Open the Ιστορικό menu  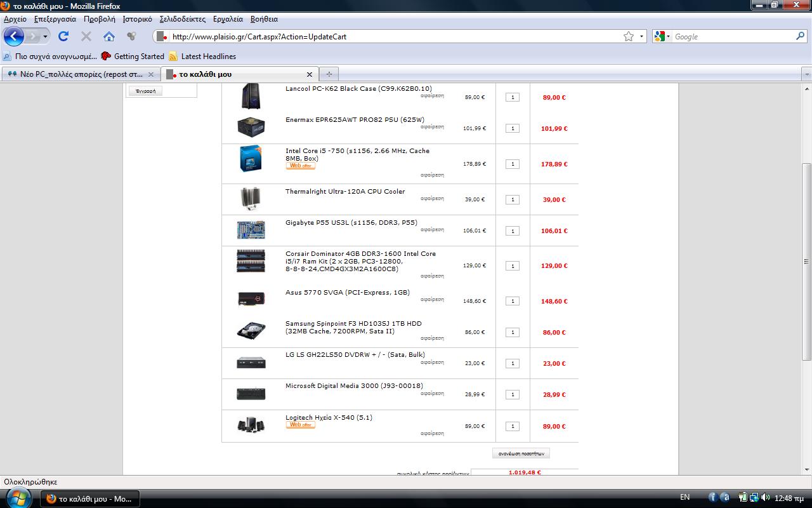pos(137,19)
